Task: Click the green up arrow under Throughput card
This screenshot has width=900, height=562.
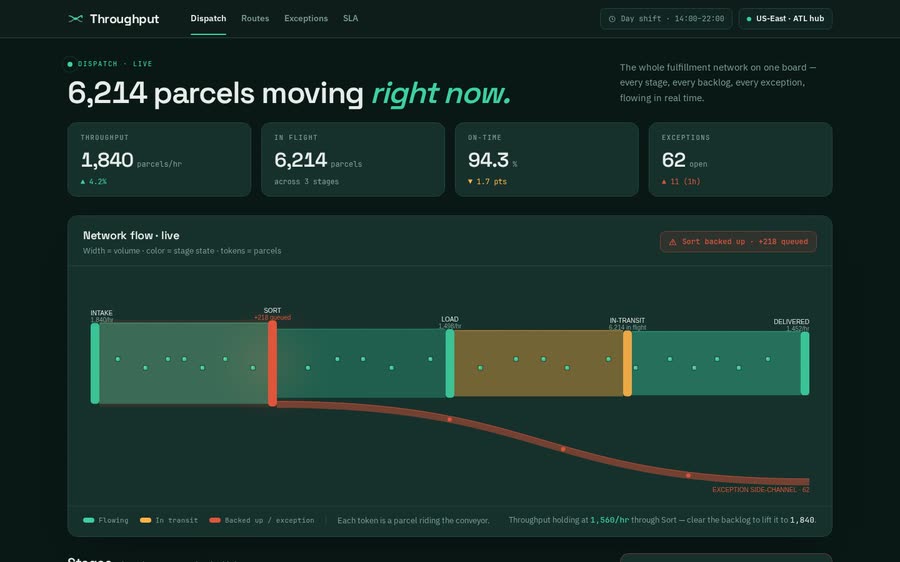Action: pyautogui.click(x=83, y=181)
